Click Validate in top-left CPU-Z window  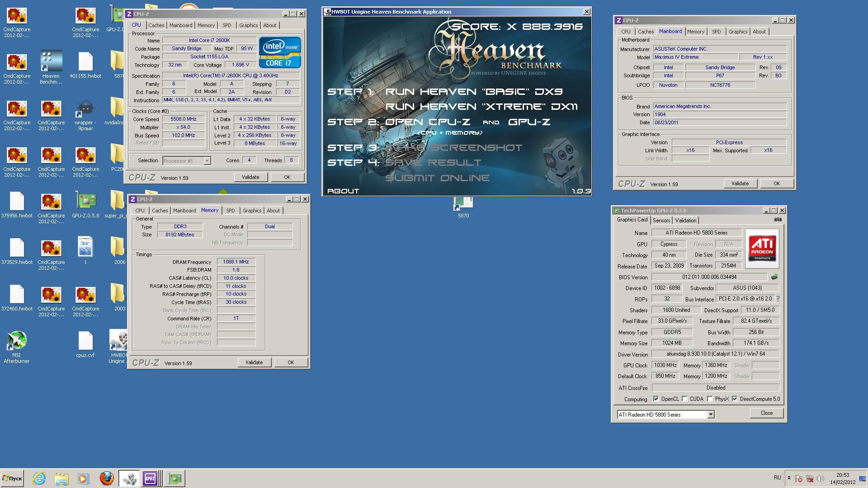(x=250, y=177)
